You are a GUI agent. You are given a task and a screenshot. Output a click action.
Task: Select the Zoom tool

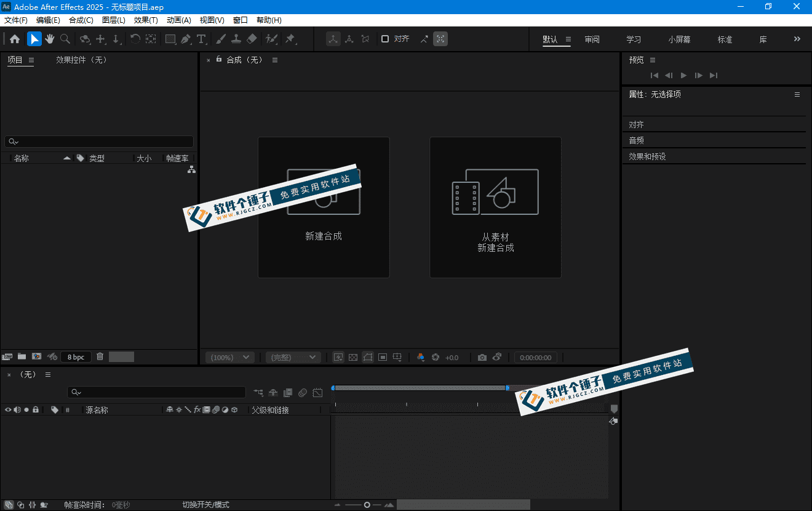[x=65, y=39]
